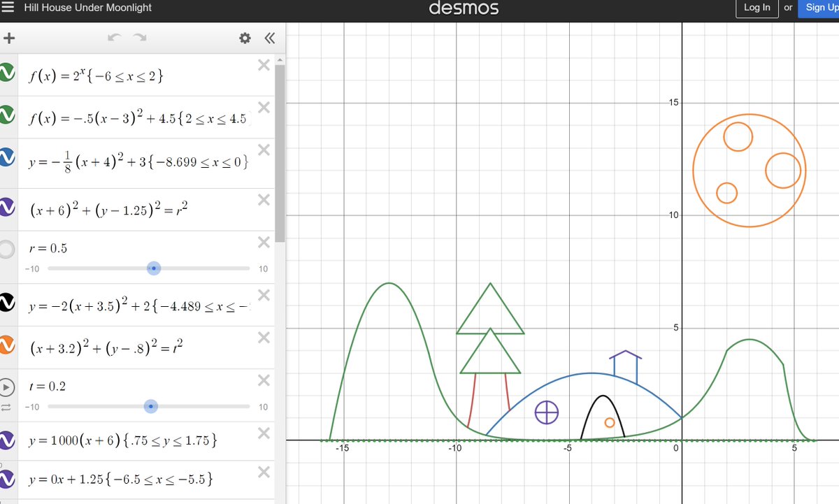Edit the t=0.2 expression value

click(x=47, y=387)
